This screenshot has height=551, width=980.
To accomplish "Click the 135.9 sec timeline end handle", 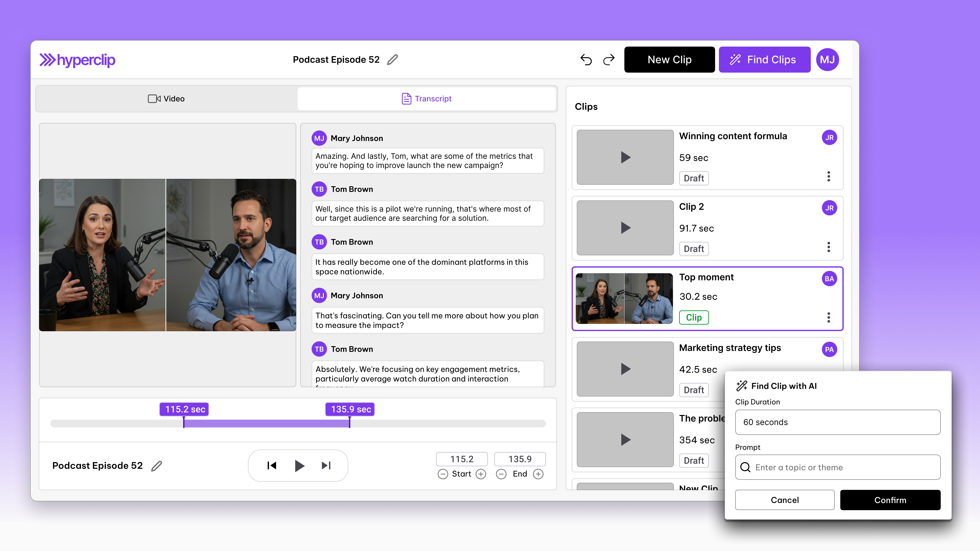I will [350, 422].
